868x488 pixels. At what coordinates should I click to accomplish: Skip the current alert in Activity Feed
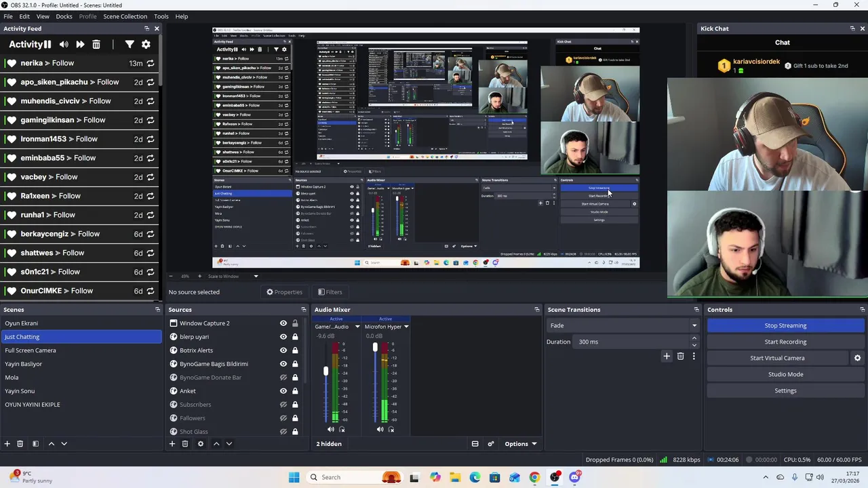[x=80, y=44]
